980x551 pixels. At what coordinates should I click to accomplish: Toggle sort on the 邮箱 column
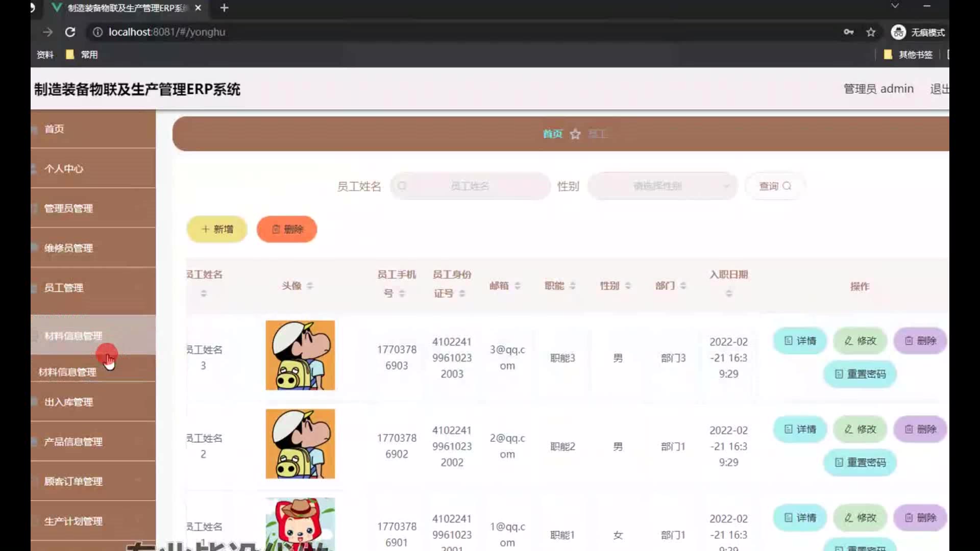pyautogui.click(x=517, y=286)
